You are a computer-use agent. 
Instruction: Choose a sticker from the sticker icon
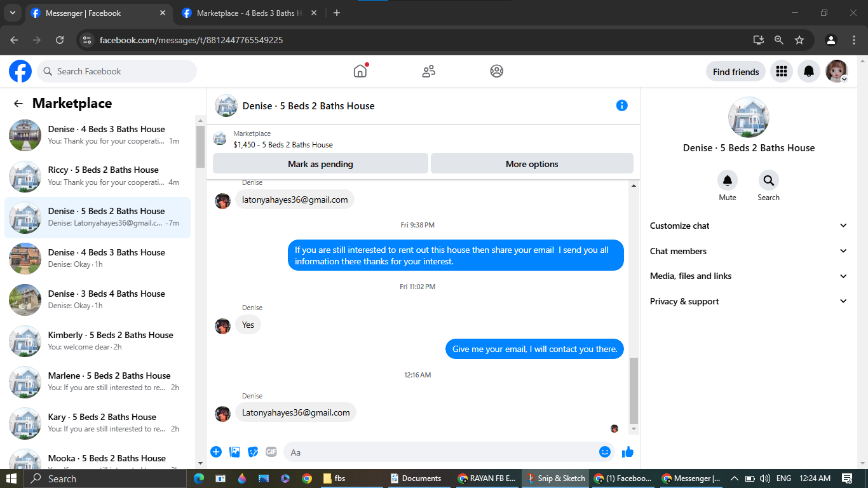tap(253, 452)
